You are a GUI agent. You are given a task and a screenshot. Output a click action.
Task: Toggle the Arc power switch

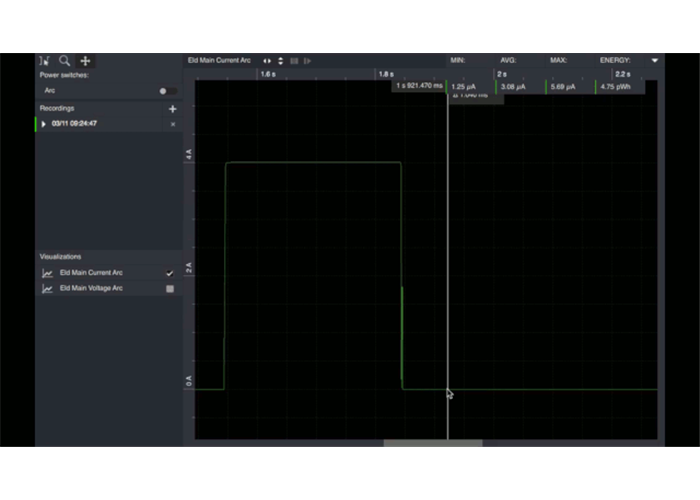[166, 91]
